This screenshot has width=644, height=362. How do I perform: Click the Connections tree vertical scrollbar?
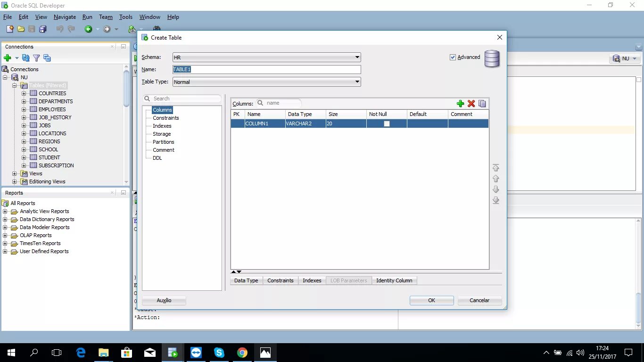(126, 90)
